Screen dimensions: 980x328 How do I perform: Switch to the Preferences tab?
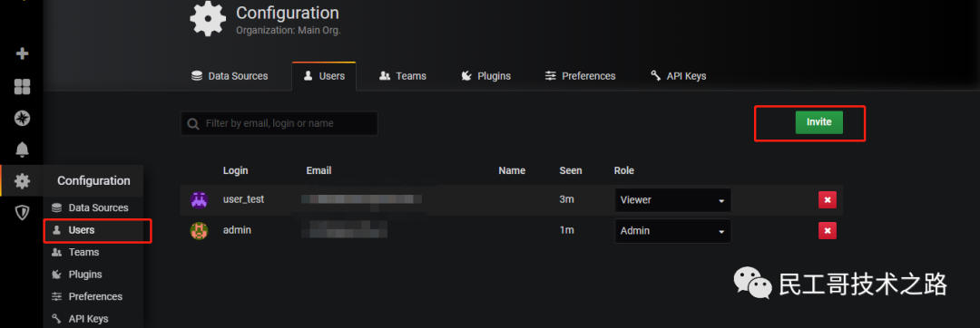[x=580, y=76]
